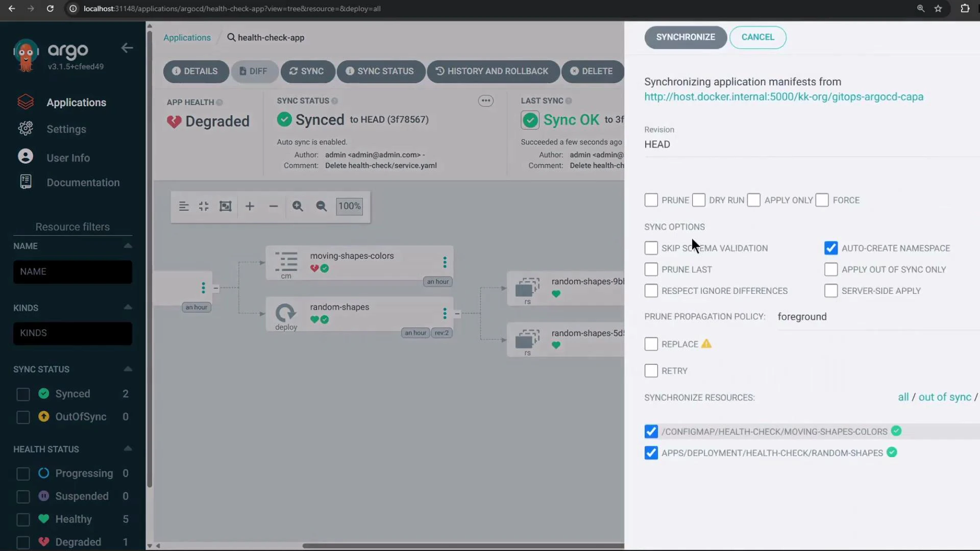Select the 'out of sync' resources link
Screen dimensions: 980x551
tap(944, 397)
